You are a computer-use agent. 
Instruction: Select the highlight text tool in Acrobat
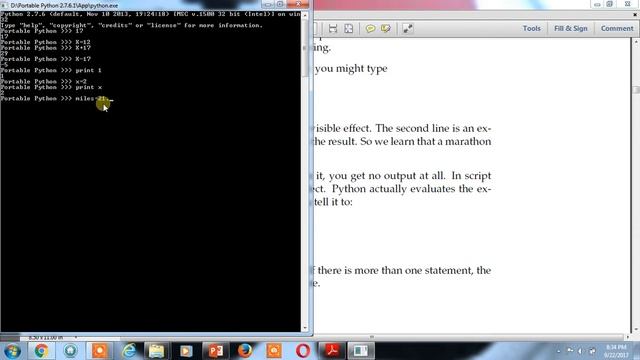385,29
